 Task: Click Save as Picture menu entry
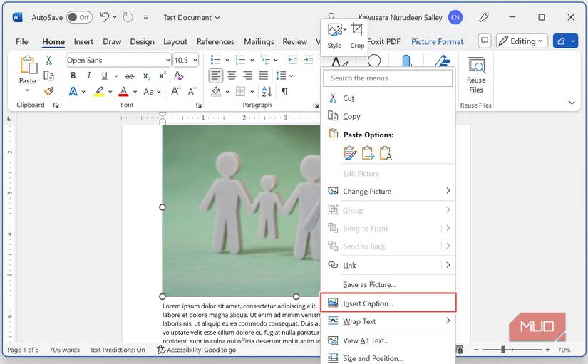[368, 284]
